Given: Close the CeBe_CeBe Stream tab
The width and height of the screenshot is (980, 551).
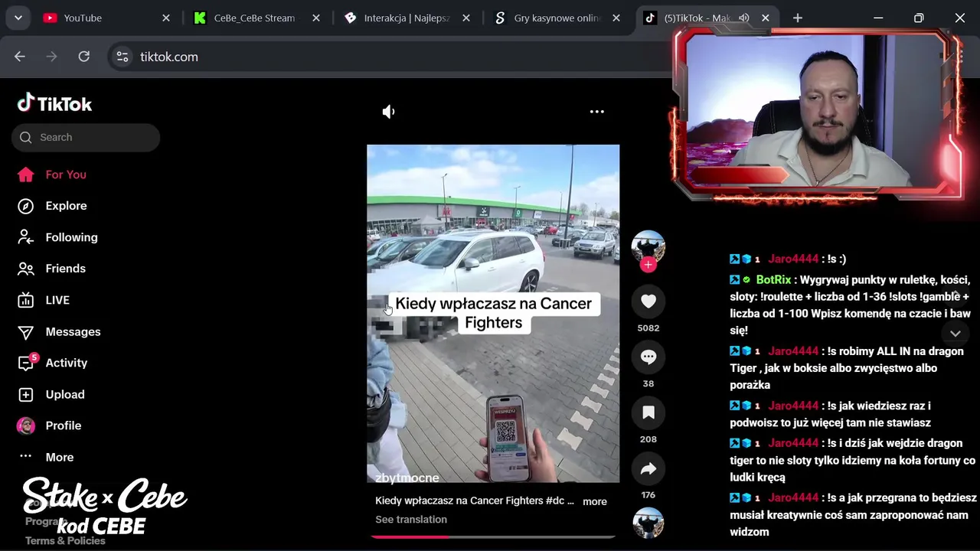Looking at the screenshot, I should coord(315,18).
